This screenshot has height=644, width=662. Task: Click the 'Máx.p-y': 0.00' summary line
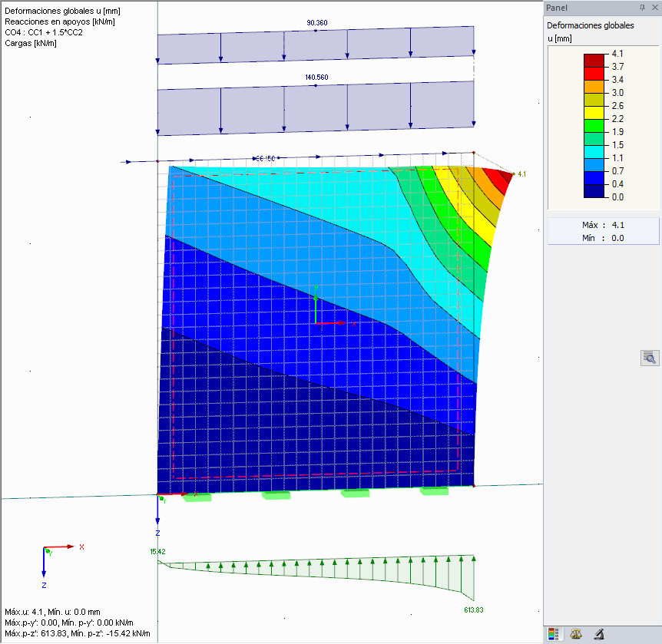click(69, 623)
